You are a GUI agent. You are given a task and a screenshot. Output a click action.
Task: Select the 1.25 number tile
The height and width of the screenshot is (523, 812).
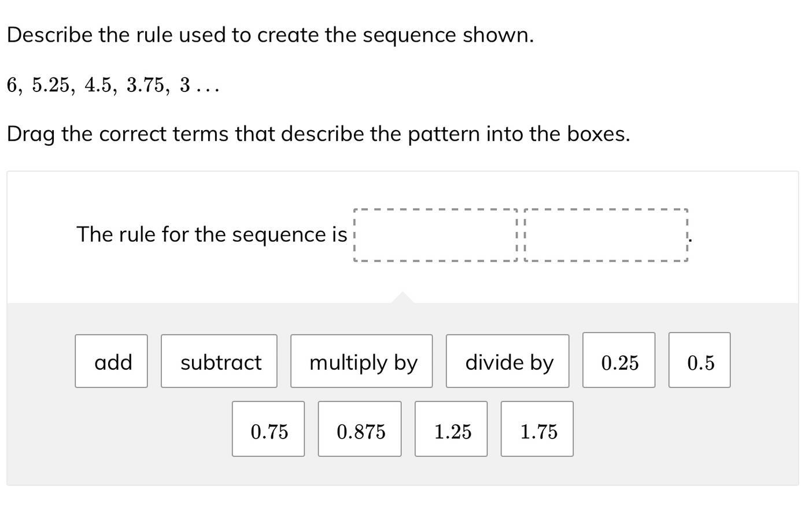click(451, 429)
